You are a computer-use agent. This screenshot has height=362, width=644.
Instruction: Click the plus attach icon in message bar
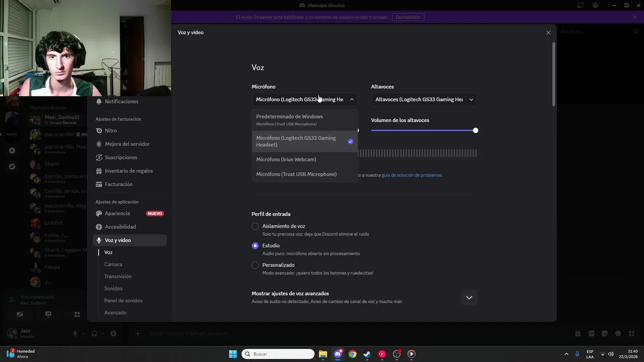(137, 333)
